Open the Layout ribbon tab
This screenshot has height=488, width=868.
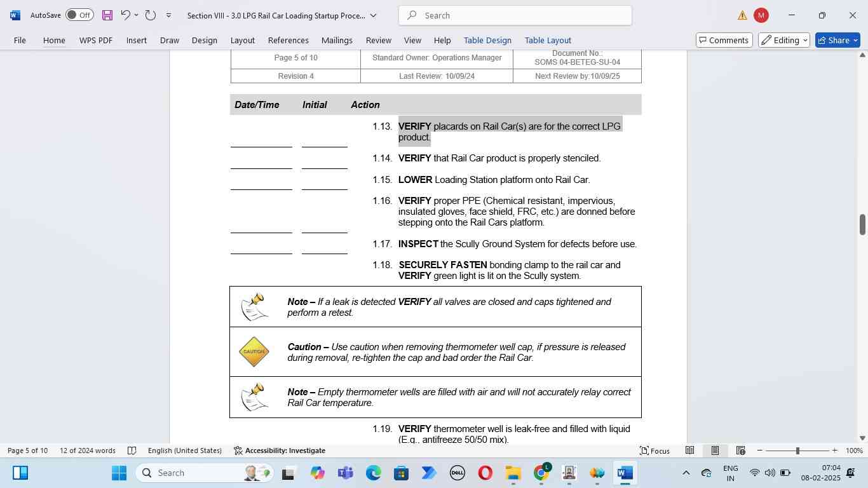242,40
